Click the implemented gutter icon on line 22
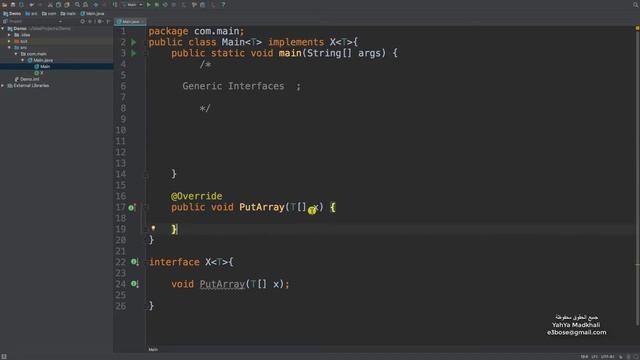640x360 pixels. 134,262
